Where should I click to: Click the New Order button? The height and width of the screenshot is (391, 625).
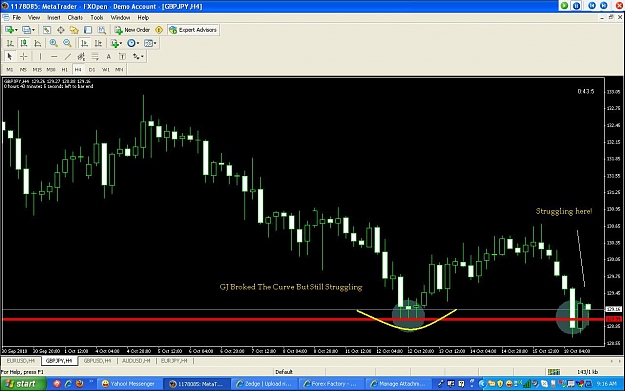pyautogui.click(x=132, y=30)
